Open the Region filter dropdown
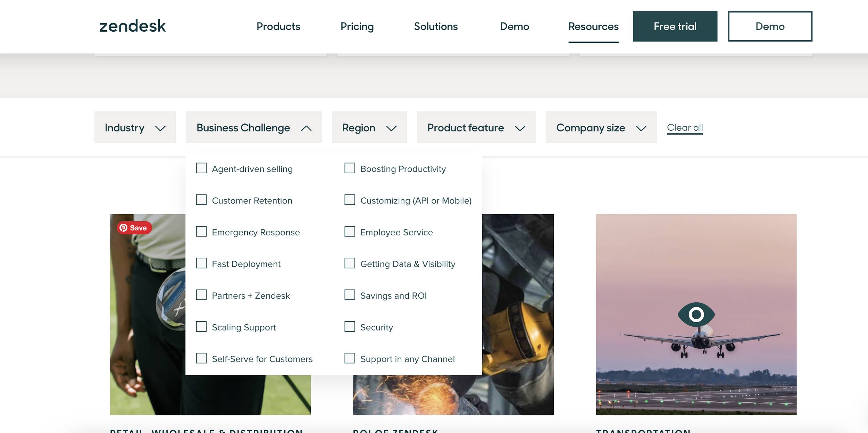Image resolution: width=868 pixels, height=433 pixels. click(x=369, y=127)
